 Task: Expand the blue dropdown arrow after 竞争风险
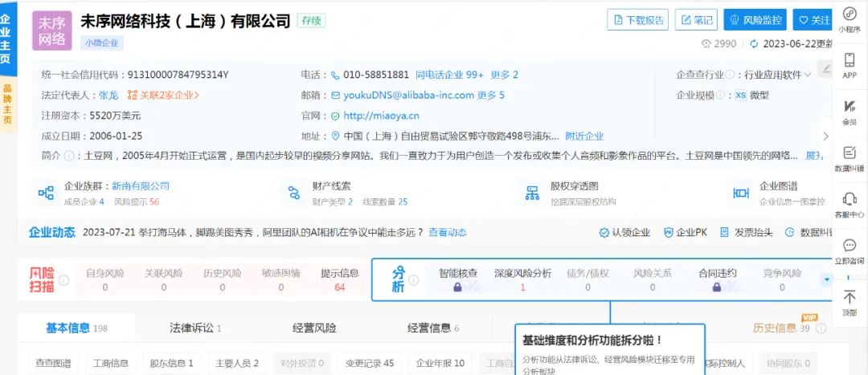(828, 279)
